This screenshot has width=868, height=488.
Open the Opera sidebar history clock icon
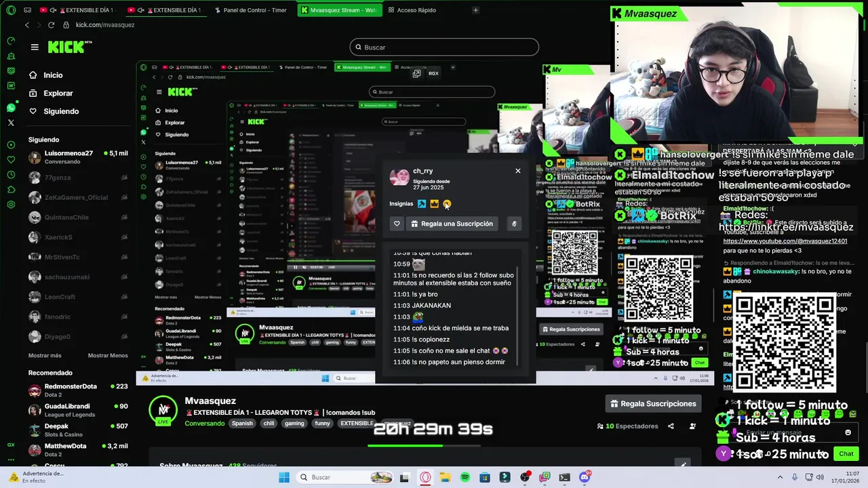(x=11, y=174)
